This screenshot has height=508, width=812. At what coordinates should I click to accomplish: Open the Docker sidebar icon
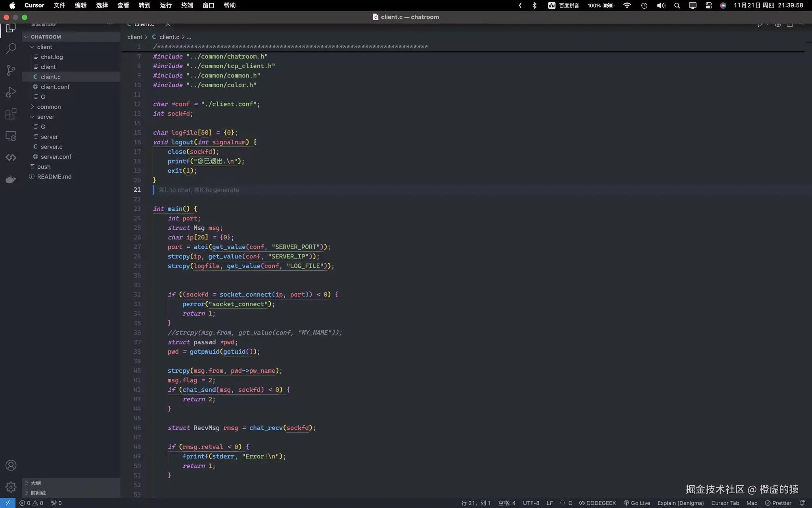point(11,179)
